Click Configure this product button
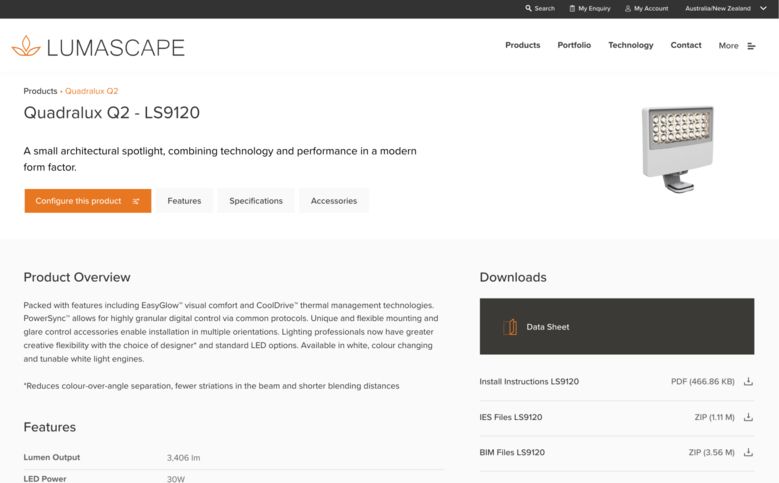 coord(88,201)
